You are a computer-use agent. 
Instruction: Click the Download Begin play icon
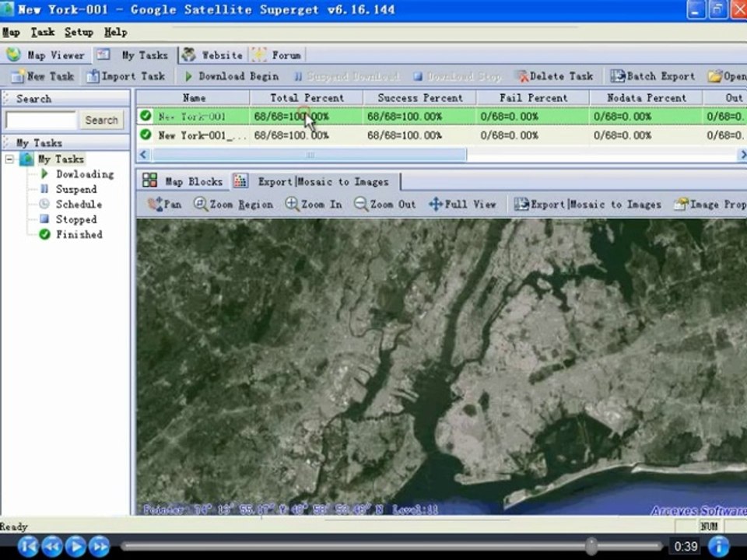tap(188, 76)
